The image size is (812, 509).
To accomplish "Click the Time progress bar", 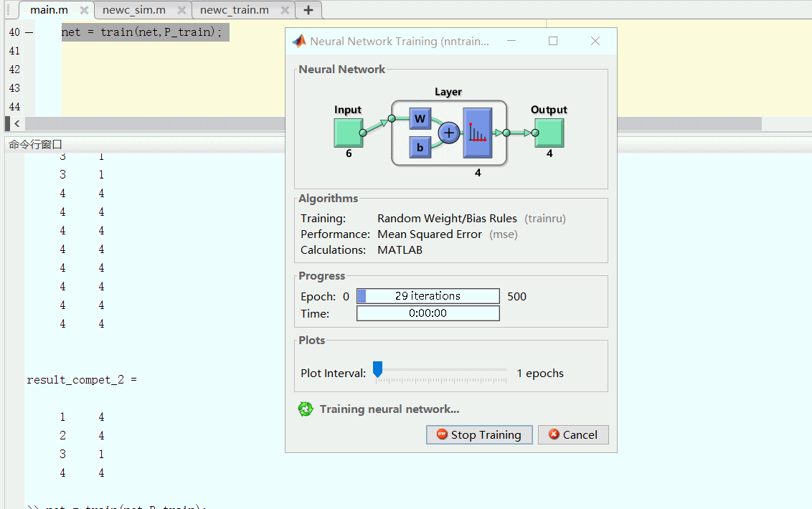I will 428,313.
